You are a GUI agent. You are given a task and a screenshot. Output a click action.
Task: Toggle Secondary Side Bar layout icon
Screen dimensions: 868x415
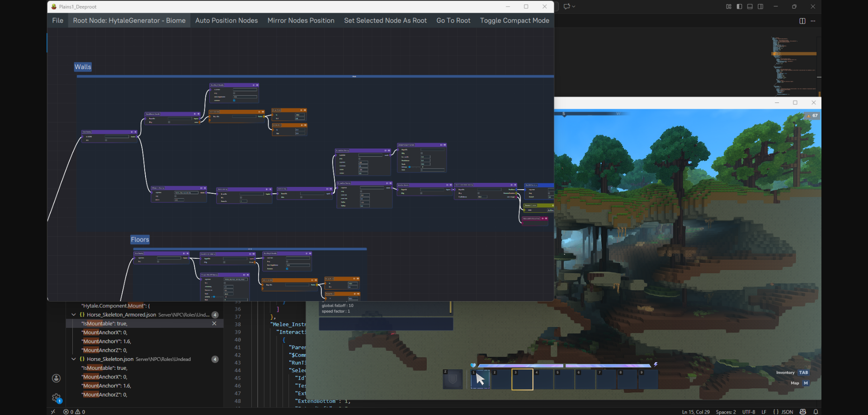coord(760,6)
